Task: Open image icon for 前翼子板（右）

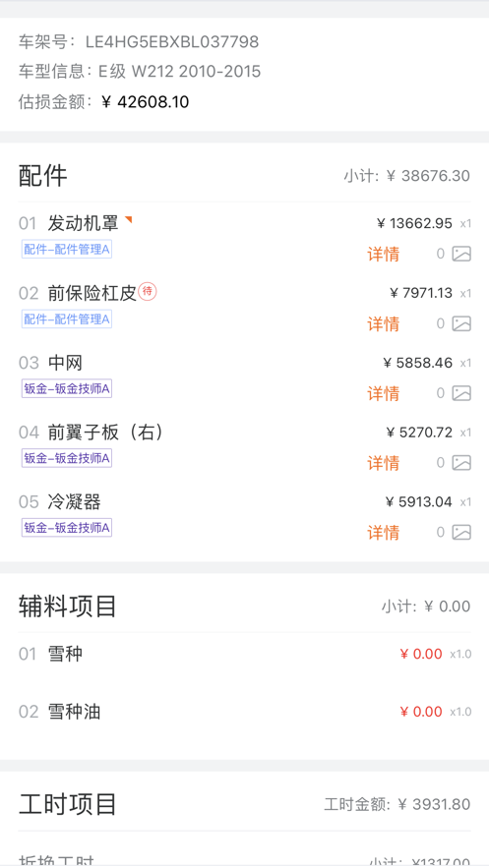Action: [x=461, y=463]
